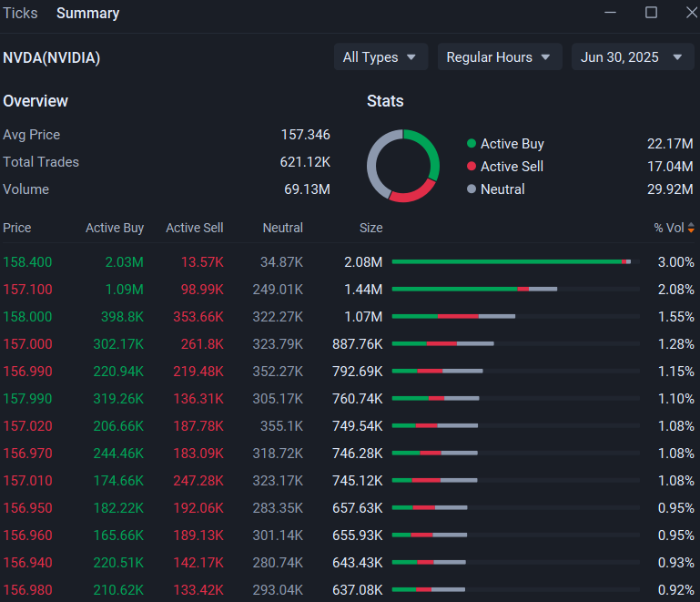This screenshot has width=700, height=602.
Task: Select price 156.950 row
Action: (x=349, y=508)
